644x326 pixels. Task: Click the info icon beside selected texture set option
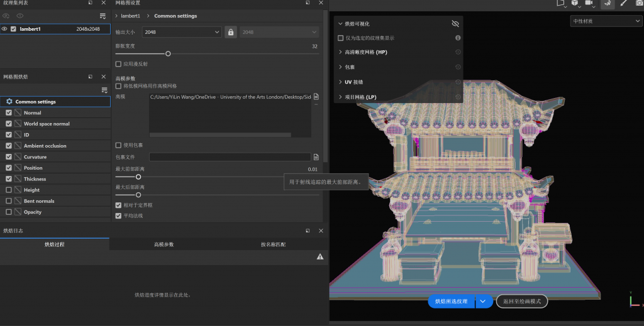click(458, 38)
